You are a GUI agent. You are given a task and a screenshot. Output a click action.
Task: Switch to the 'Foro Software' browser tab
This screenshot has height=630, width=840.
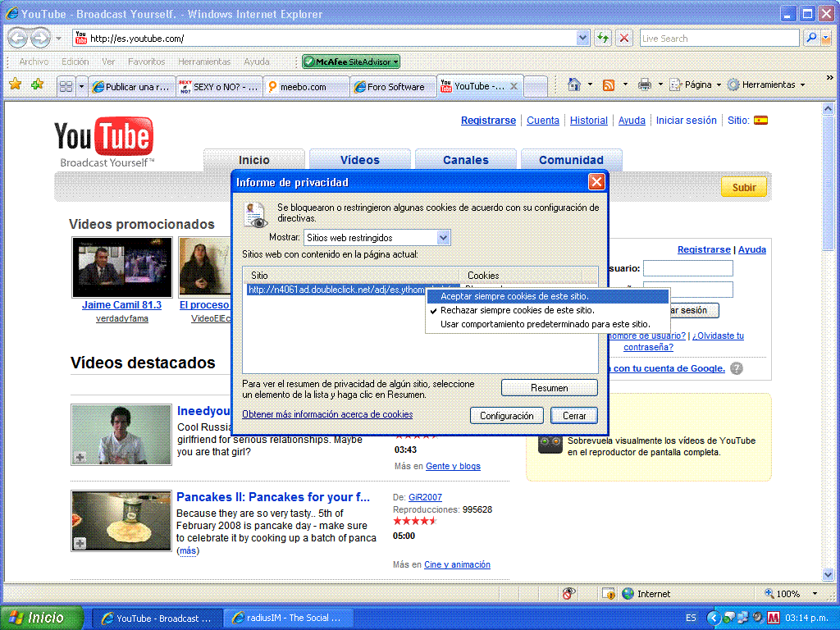click(392, 87)
